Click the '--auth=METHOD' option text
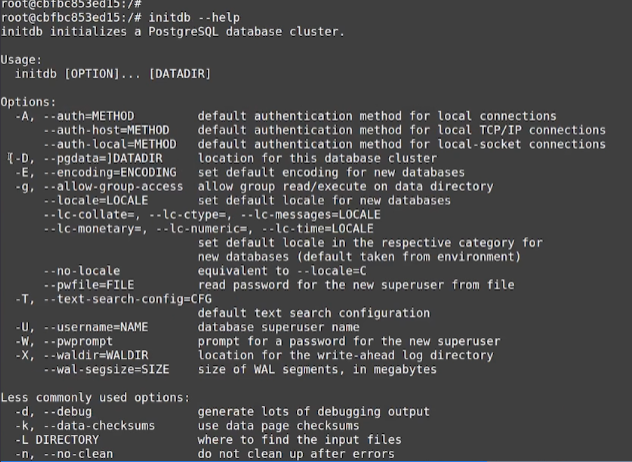Image resolution: width=632 pixels, height=462 pixels. coord(89,116)
